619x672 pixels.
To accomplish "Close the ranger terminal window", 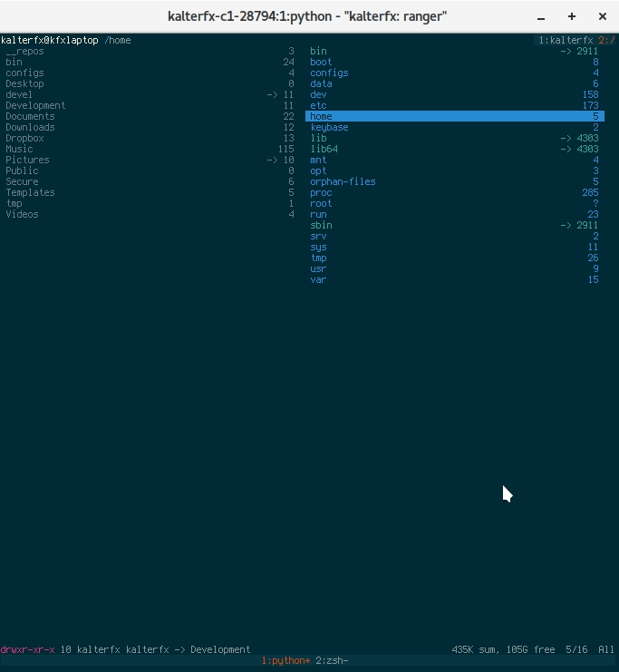I will [603, 16].
